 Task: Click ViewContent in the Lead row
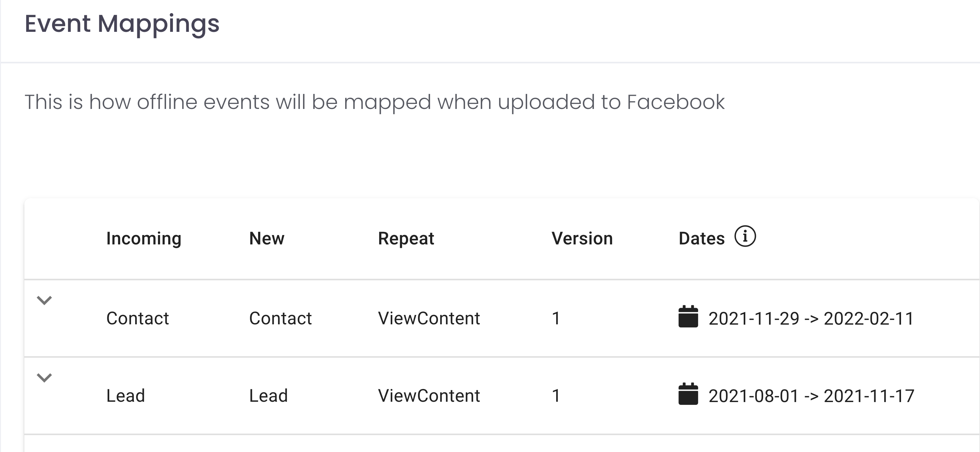(429, 396)
